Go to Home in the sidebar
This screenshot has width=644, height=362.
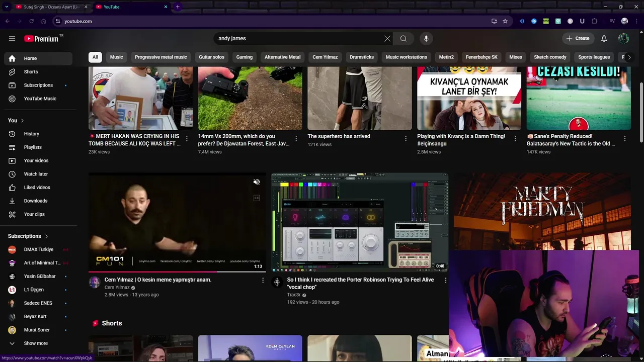tap(38, 58)
